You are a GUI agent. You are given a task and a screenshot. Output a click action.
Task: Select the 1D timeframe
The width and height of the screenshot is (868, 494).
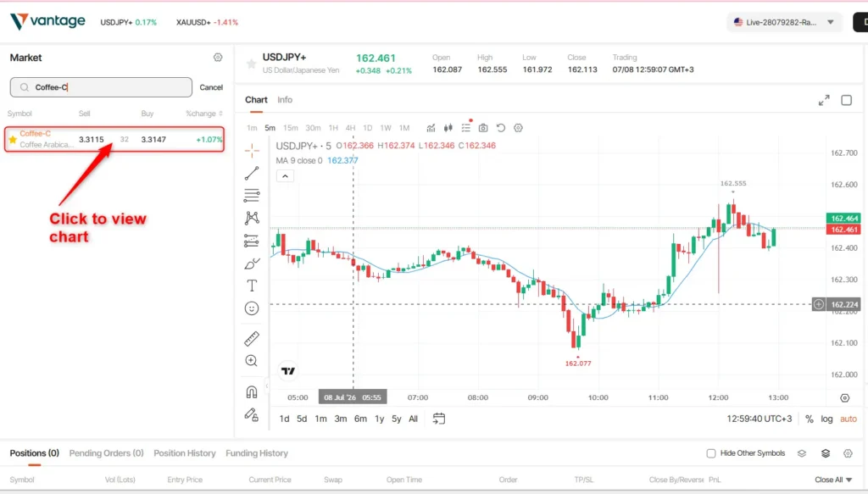point(368,128)
